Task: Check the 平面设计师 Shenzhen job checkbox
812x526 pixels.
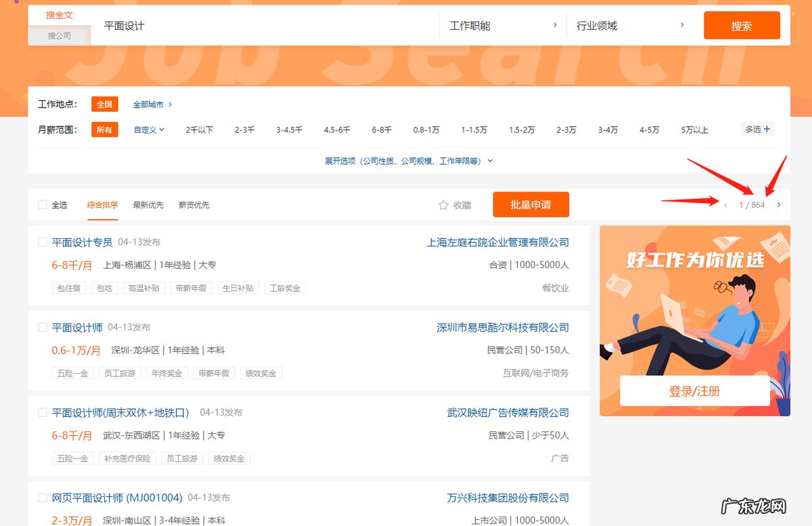Action: (x=42, y=326)
